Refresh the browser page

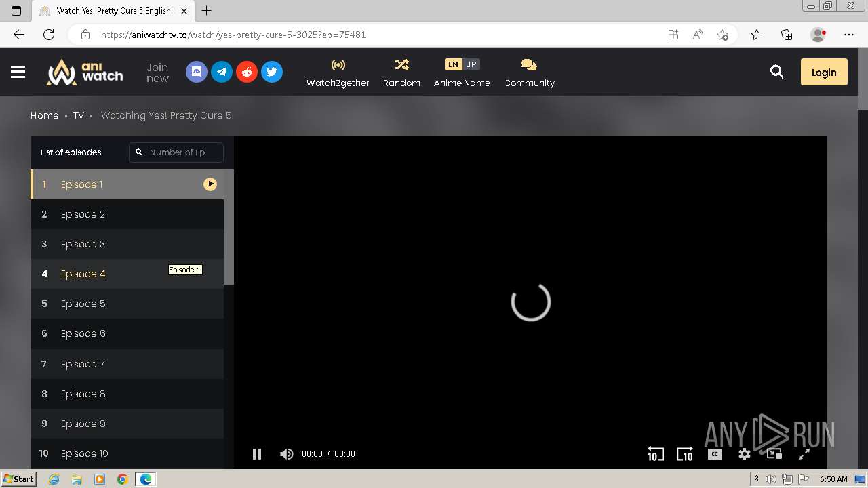click(49, 35)
